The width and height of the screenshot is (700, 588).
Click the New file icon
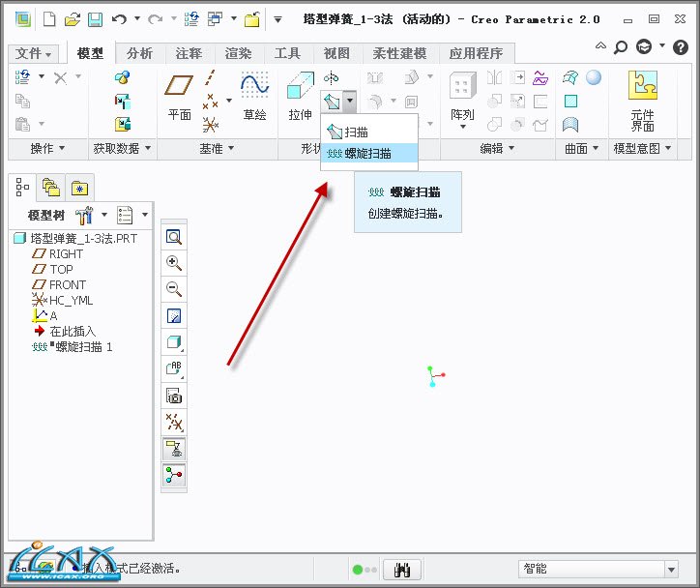pos(49,19)
